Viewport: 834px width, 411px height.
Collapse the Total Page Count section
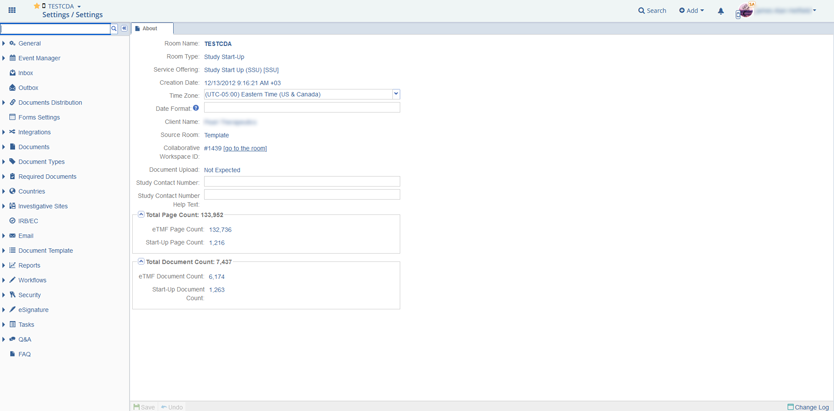pyautogui.click(x=141, y=215)
